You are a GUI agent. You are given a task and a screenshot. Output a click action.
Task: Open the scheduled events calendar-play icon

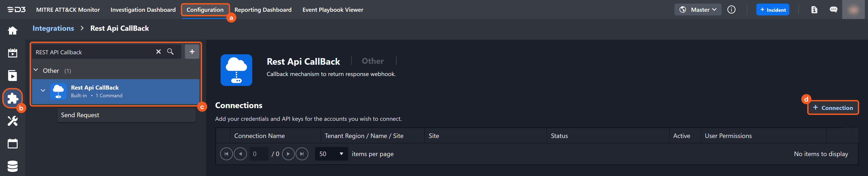point(12,53)
